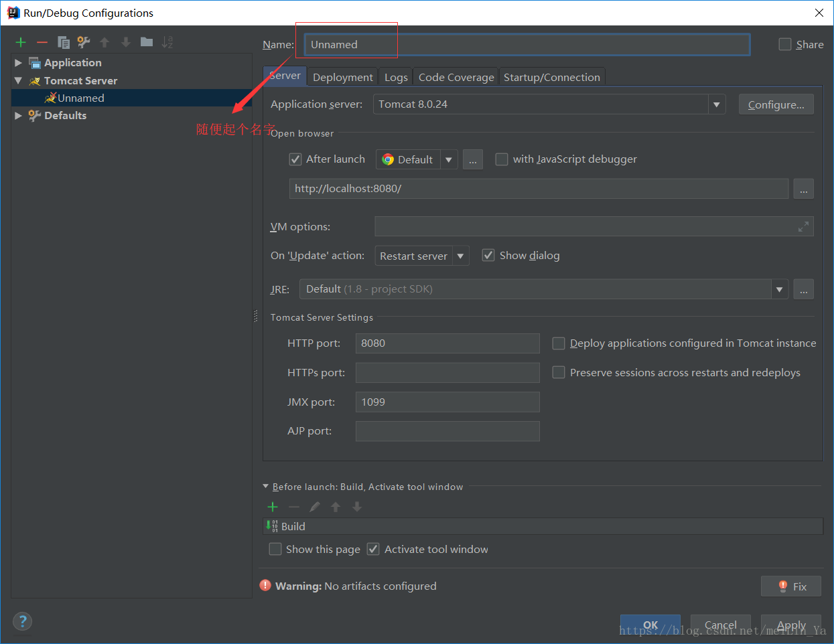Image resolution: width=834 pixels, height=644 pixels.
Task: Expand the VM options field
Action: click(x=803, y=227)
